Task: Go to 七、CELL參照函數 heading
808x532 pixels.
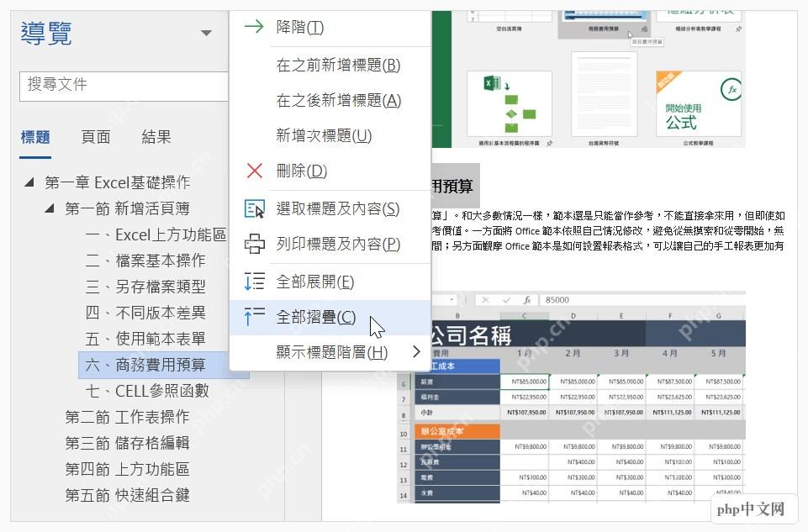Action: 147,391
